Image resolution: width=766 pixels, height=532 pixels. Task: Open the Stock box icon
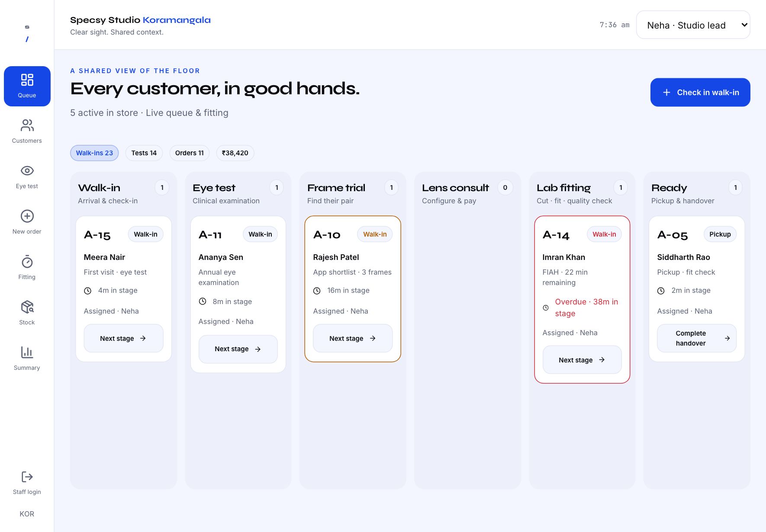[27, 307]
